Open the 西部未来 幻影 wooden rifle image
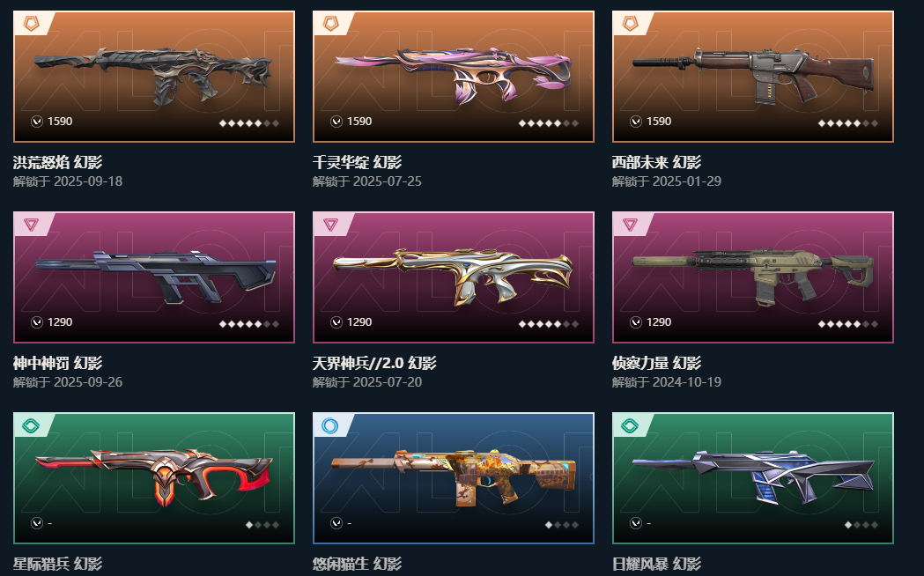This screenshot has height=576, width=924. (752, 76)
